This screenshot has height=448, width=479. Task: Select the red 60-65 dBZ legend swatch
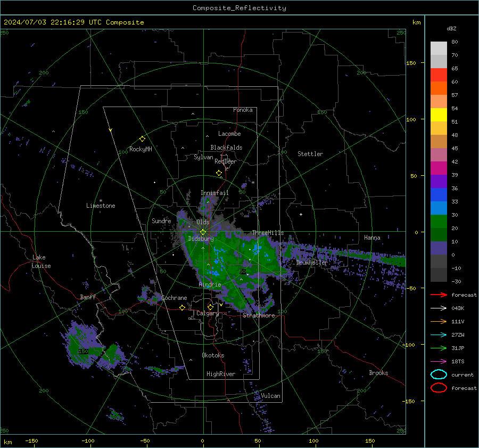[x=439, y=75]
